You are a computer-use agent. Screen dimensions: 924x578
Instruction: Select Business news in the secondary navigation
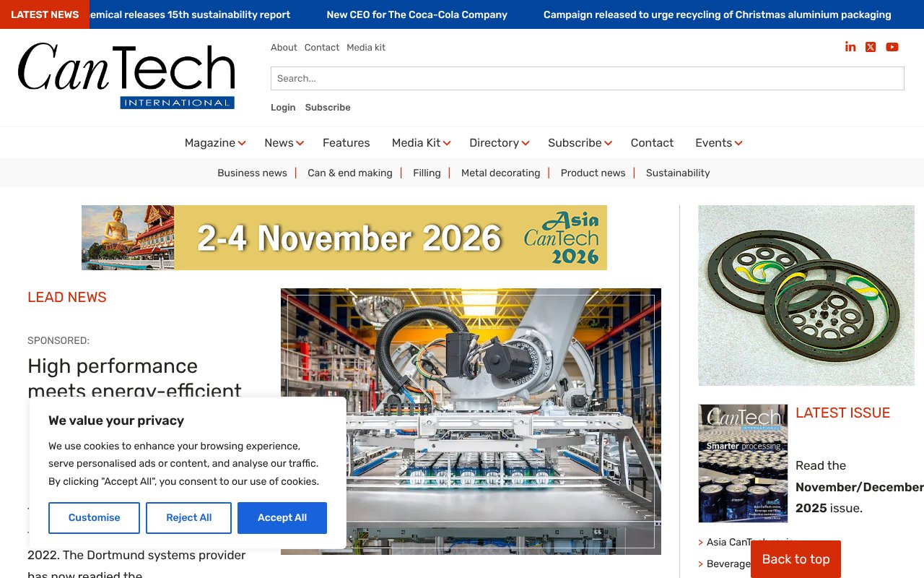[252, 173]
